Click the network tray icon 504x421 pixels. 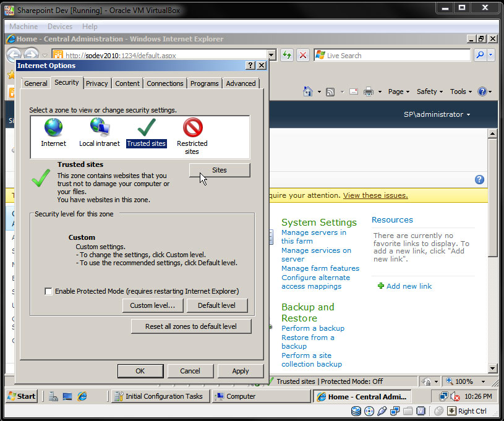coord(443,396)
